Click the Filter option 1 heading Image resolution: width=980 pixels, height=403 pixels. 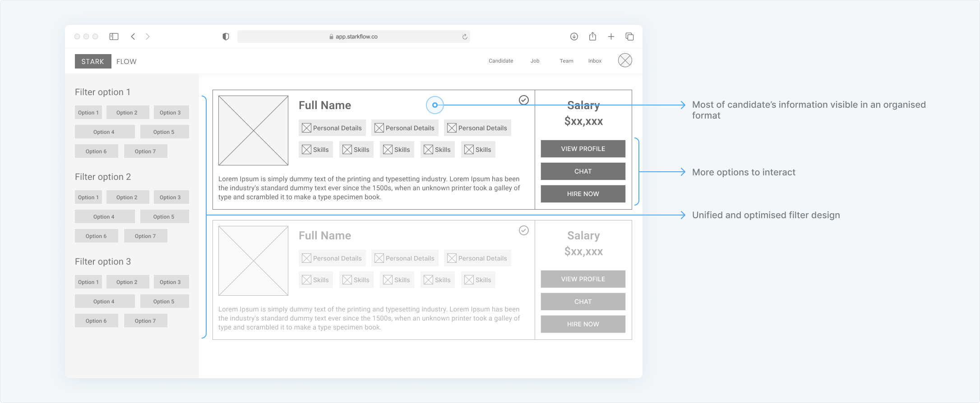point(103,92)
